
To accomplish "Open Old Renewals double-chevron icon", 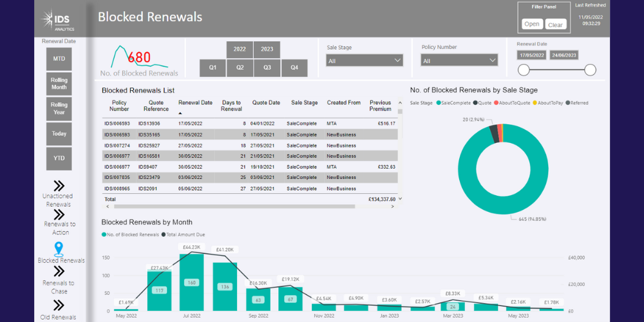I will [59, 305].
